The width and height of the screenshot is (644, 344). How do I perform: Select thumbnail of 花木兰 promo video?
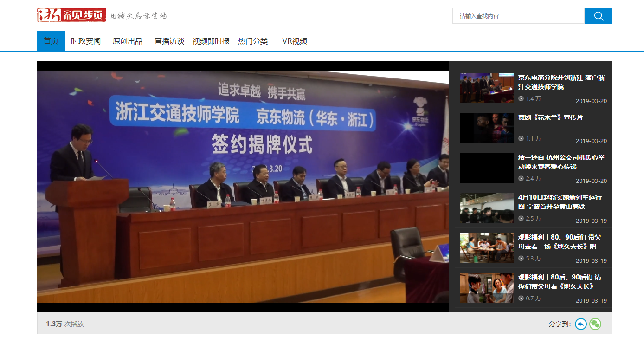pyautogui.click(x=487, y=128)
